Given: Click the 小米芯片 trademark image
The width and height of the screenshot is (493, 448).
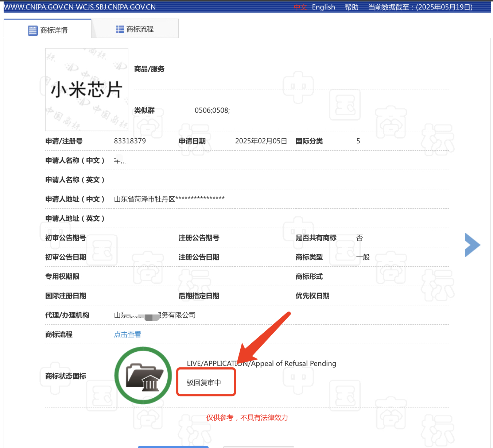Looking at the screenshot, I should pyautogui.click(x=87, y=89).
